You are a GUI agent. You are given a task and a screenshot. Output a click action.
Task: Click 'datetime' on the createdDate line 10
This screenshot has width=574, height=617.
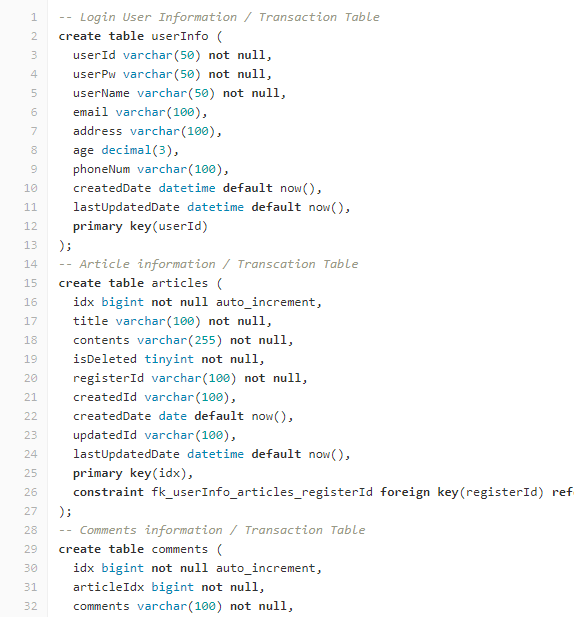187,188
